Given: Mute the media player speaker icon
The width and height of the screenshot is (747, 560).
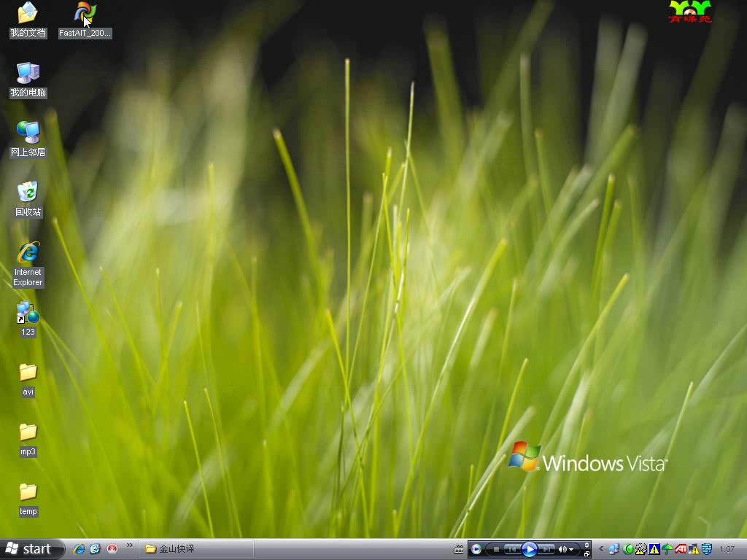Looking at the screenshot, I should [x=562, y=550].
